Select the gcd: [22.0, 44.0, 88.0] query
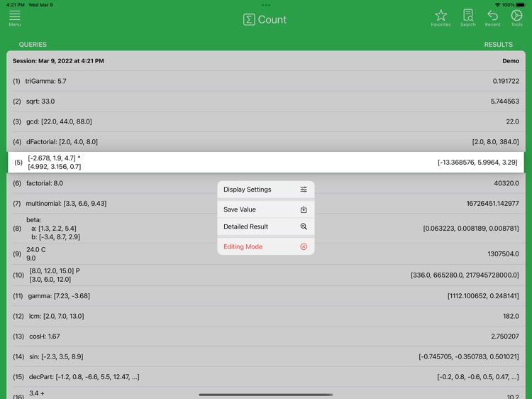Viewport: 532px width, 399px height. [x=266, y=121]
